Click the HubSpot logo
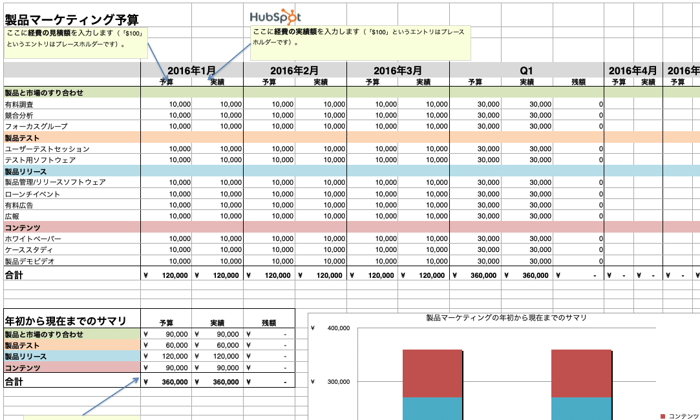 275,17
